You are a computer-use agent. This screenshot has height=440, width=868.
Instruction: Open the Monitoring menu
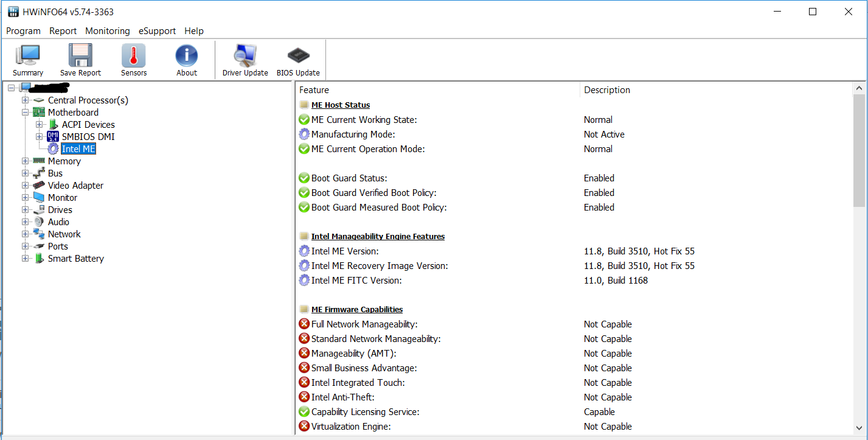107,31
